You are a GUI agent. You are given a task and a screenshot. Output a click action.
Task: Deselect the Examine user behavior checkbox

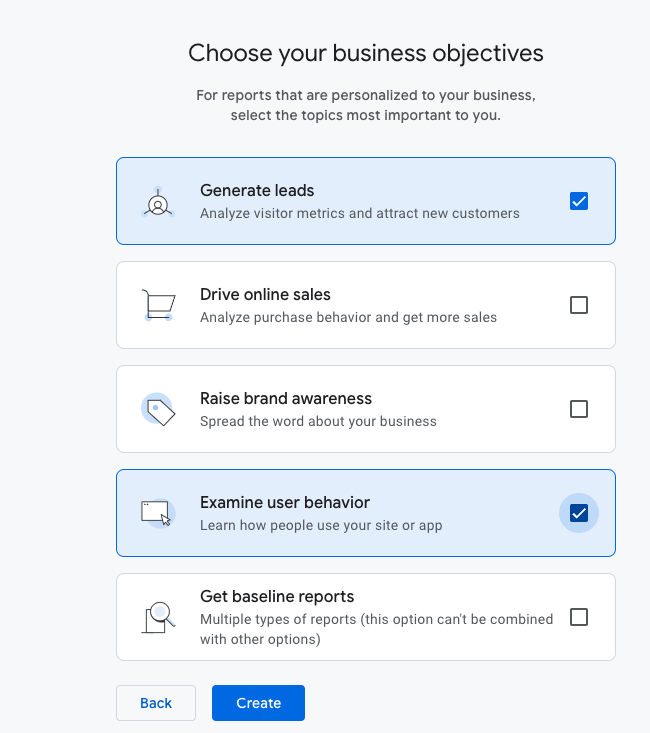579,513
